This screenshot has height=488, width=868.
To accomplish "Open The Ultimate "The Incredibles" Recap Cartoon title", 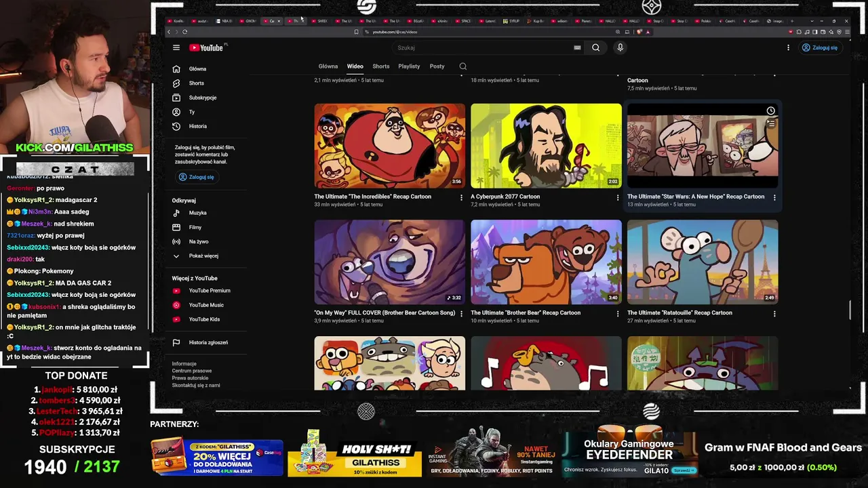I will click(372, 197).
